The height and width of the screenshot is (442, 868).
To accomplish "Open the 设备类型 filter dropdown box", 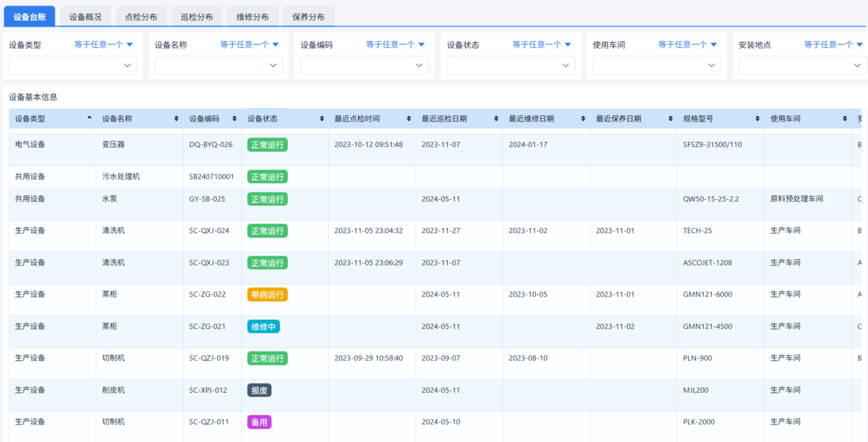I will pyautogui.click(x=72, y=65).
